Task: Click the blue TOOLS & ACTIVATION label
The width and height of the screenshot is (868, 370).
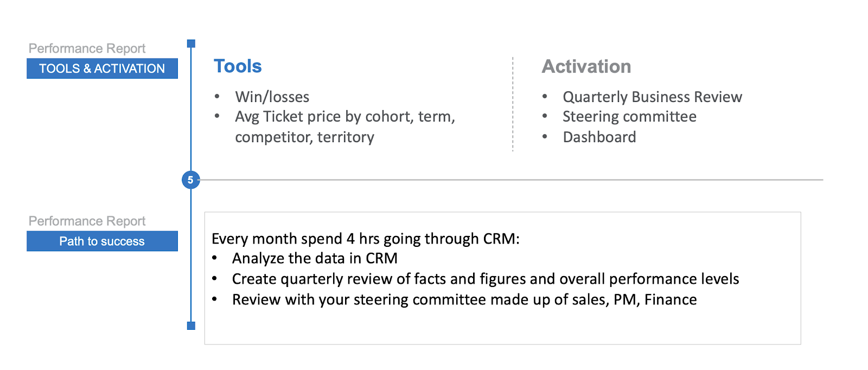Action: pyautogui.click(x=102, y=68)
